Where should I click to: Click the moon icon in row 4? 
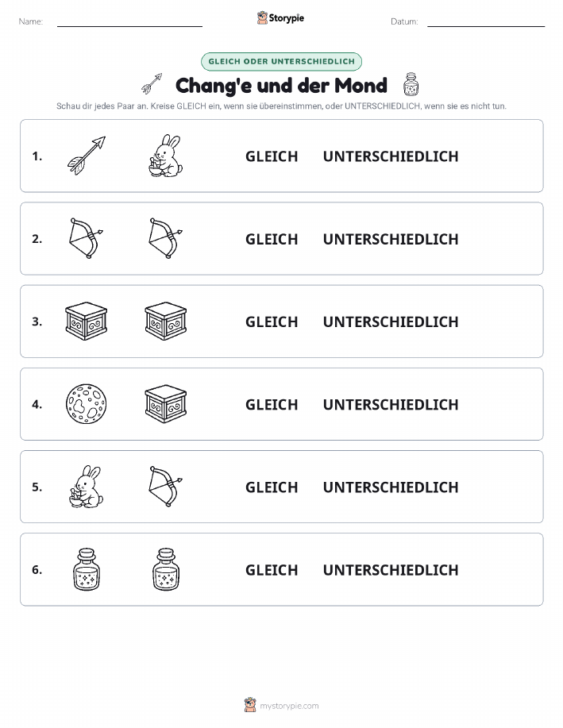coord(87,404)
